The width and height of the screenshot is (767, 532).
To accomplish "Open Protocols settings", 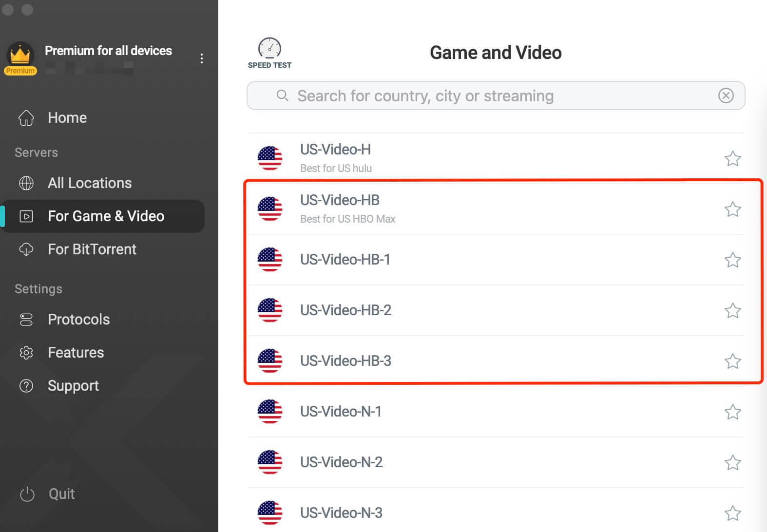I will pos(102,320).
